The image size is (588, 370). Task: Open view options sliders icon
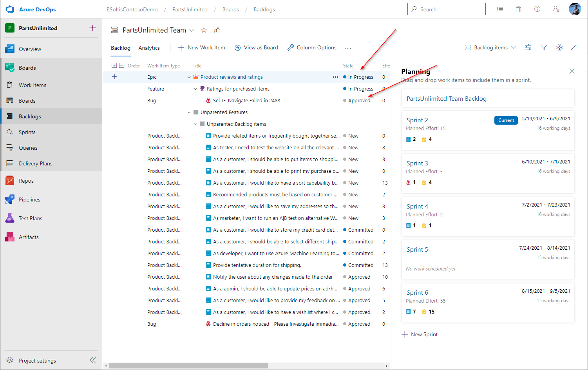click(x=528, y=47)
